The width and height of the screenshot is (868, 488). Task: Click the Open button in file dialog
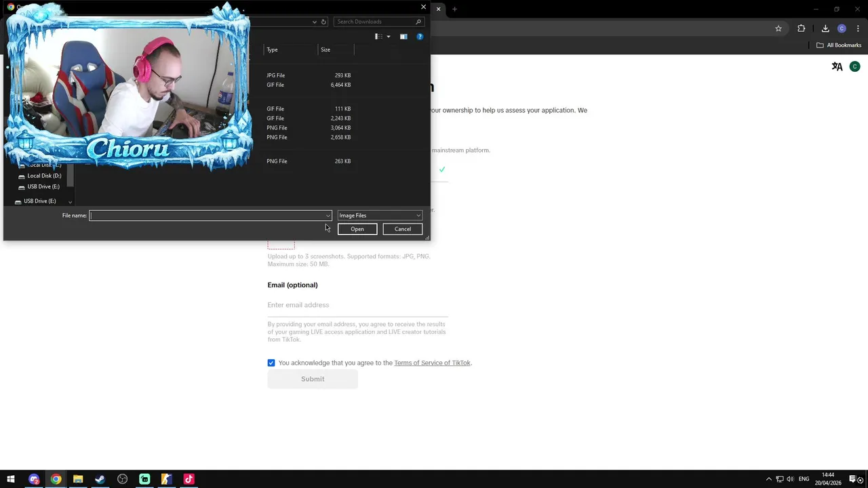(357, 229)
